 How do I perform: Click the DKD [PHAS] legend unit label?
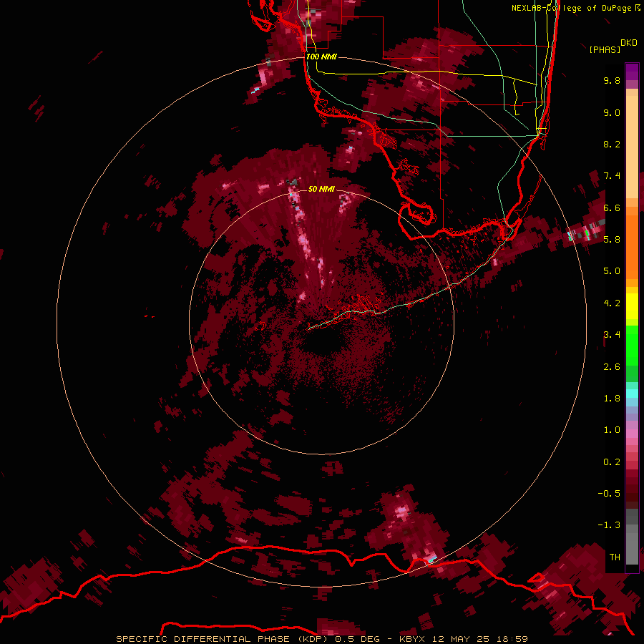(613, 46)
